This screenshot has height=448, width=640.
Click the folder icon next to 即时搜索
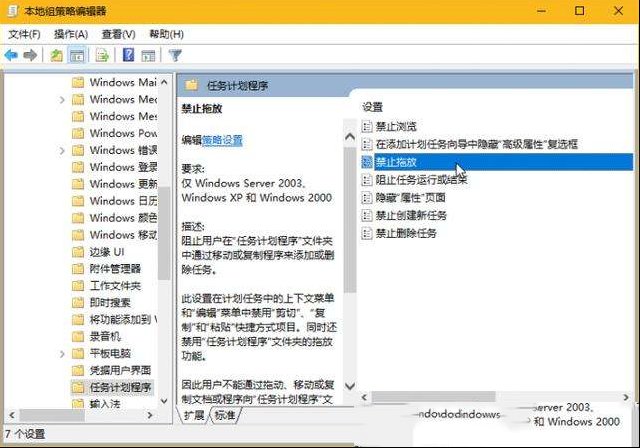tap(78, 303)
